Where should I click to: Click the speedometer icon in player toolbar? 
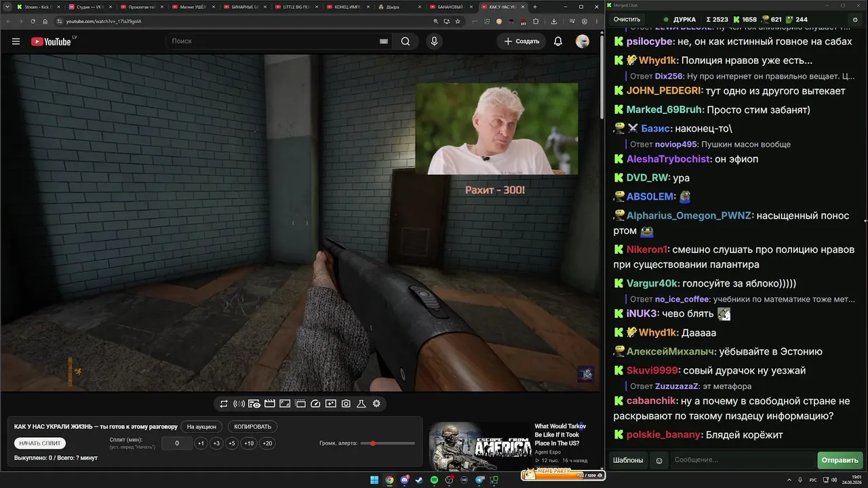315,404
